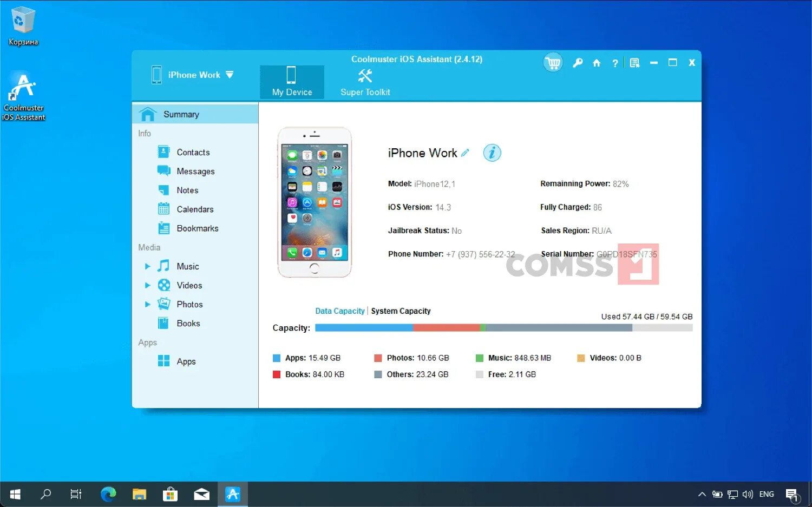Edit device name with the pencil icon
Image resolution: width=812 pixels, height=507 pixels.
pos(465,153)
